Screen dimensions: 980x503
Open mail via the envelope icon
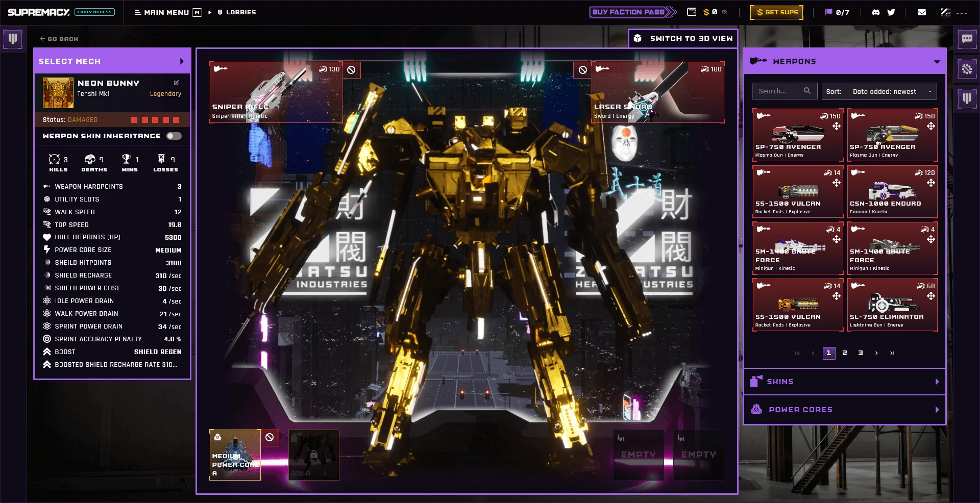922,12
